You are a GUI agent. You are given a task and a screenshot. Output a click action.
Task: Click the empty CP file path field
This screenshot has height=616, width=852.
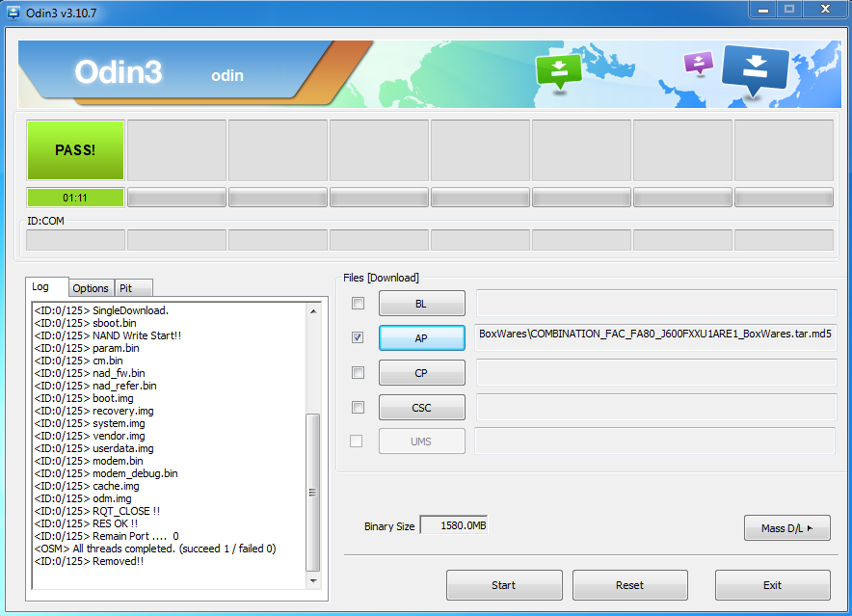(656, 372)
